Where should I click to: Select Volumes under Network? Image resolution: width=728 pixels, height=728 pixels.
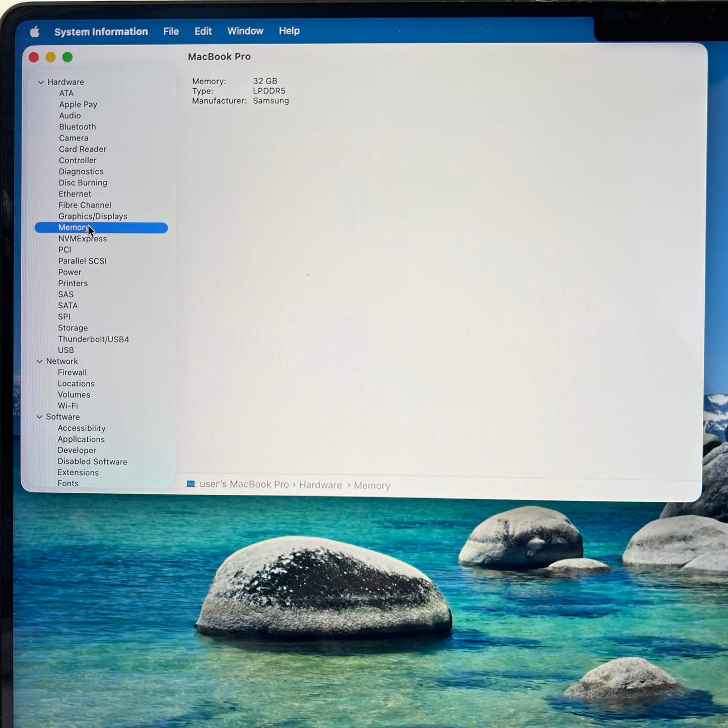(74, 394)
